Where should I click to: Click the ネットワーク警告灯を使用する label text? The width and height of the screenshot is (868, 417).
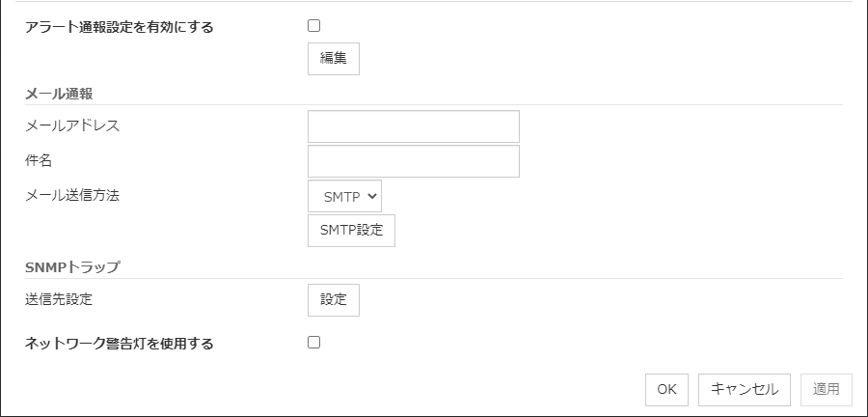pos(120,343)
